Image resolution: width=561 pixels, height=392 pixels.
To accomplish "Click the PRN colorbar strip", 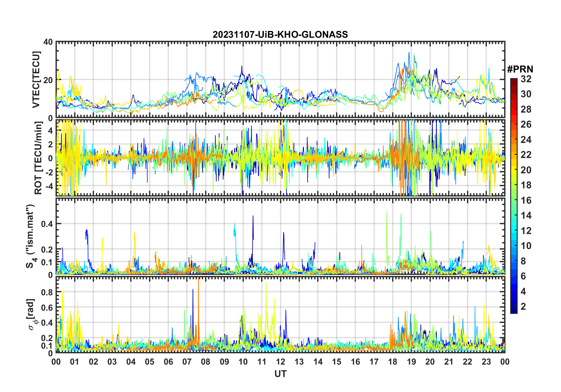I will click(x=514, y=196).
